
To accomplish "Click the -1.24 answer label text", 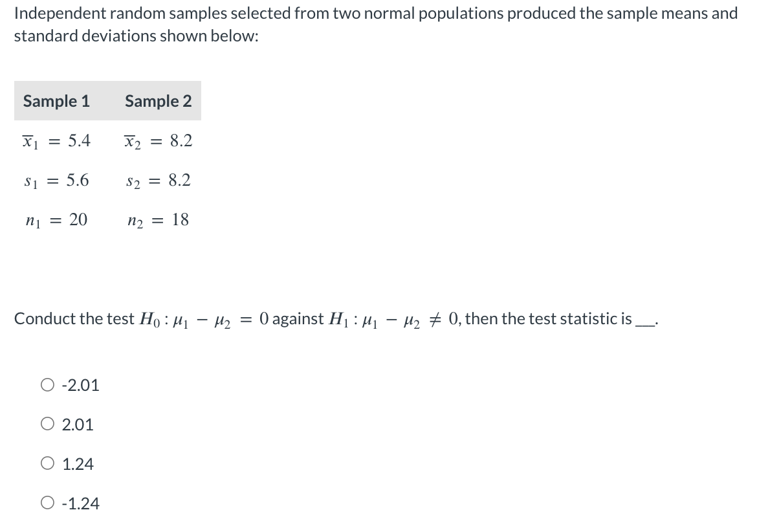I will pos(80,504).
